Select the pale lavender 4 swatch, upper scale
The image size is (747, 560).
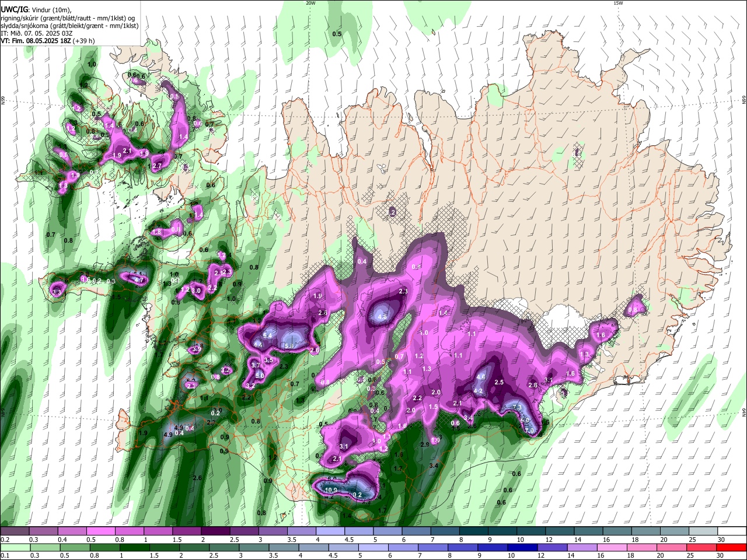pos(330,531)
